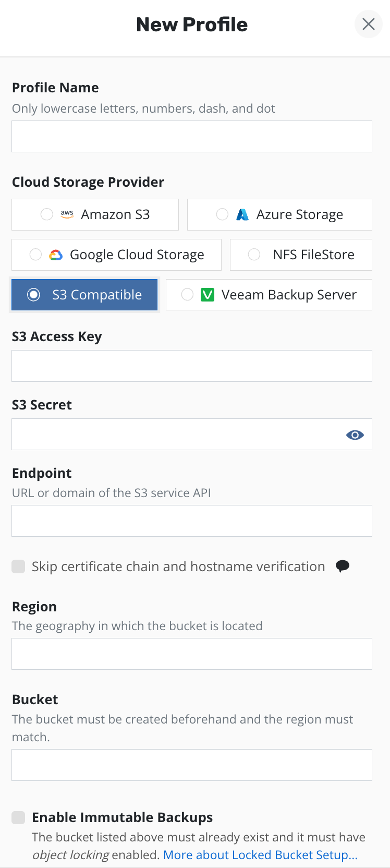Show the S3 Secret with eye icon
The width and height of the screenshot is (390, 868).
pos(355,435)
